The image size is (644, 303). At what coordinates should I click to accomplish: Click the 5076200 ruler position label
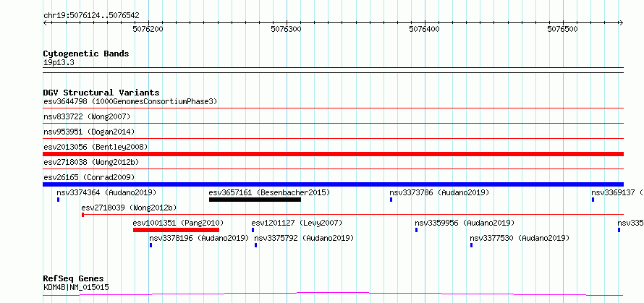pyautogui.click(x=148, y=29)
